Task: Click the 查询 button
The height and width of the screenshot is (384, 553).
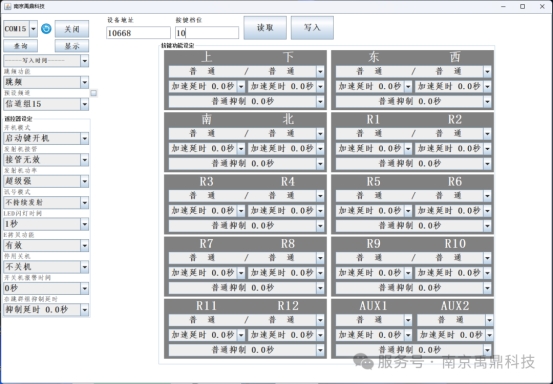Action: (x=20, y=46)
